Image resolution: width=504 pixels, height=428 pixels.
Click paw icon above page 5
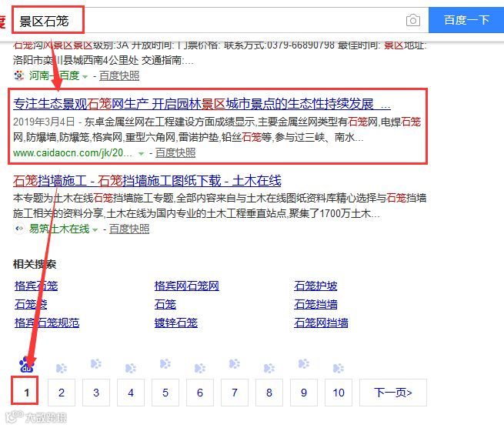[165, 363]
